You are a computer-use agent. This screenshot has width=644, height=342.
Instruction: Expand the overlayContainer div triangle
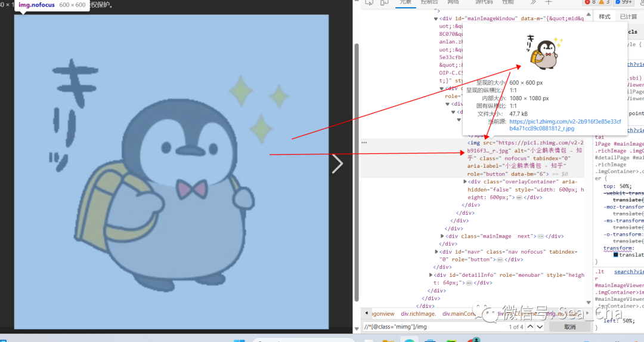pos(465,181)
